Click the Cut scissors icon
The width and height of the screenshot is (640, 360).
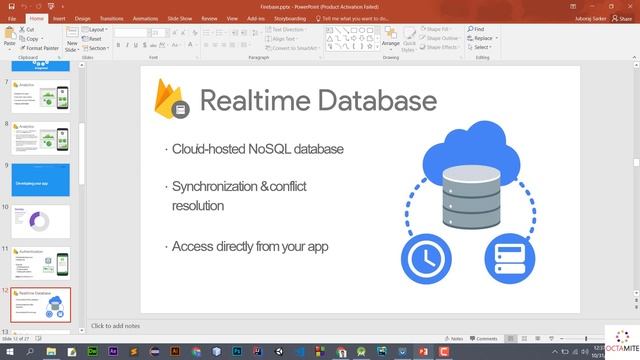point(22,29)
